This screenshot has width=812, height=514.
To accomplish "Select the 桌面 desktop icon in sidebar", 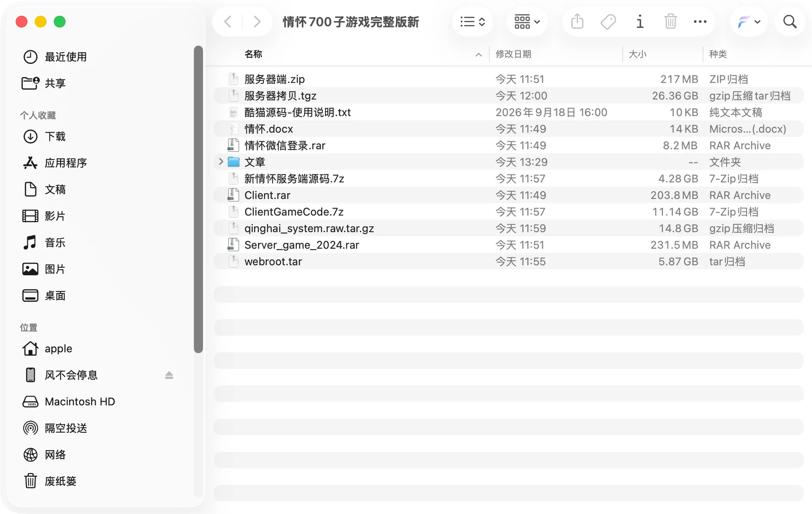I will (x=30, y=296).
